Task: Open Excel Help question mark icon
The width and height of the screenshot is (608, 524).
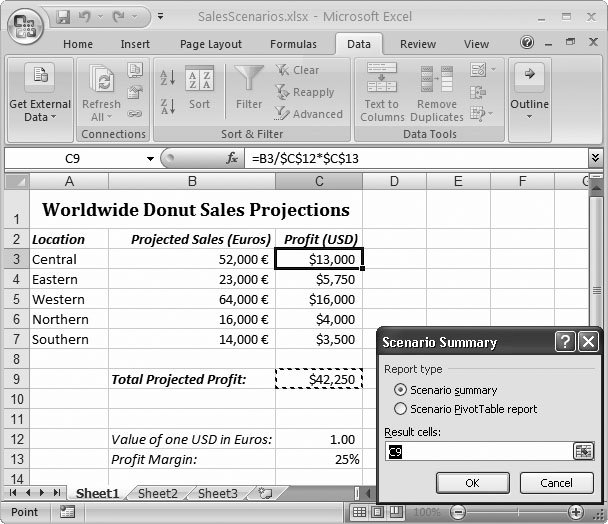Action: [527, 42]
